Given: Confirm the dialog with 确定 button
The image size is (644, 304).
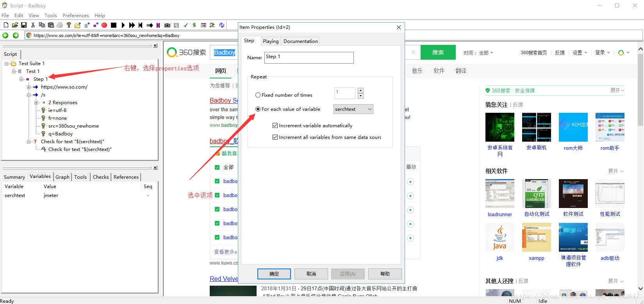Looking at the screenshot, I should pos(274,274).
